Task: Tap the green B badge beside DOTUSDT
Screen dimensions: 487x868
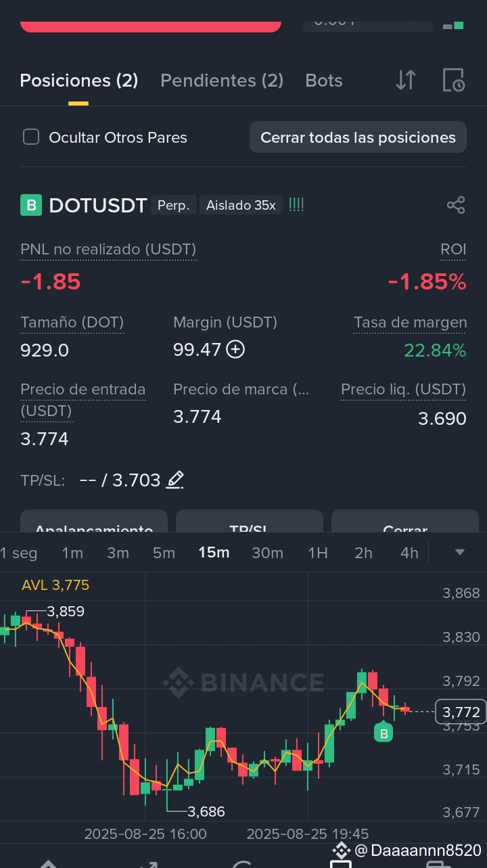Action: [31, 205]
